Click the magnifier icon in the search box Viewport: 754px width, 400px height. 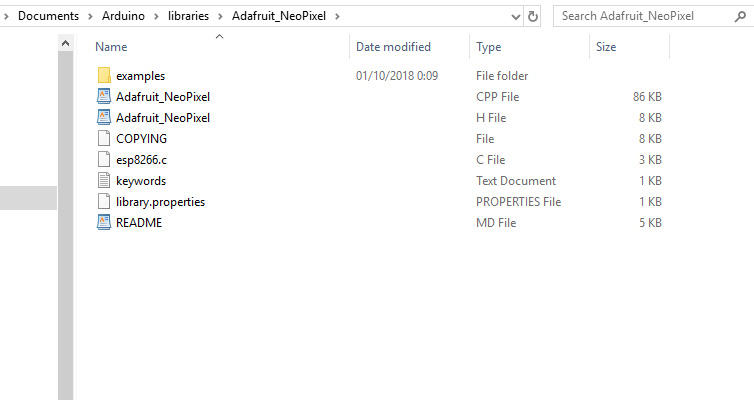[740, 16]
